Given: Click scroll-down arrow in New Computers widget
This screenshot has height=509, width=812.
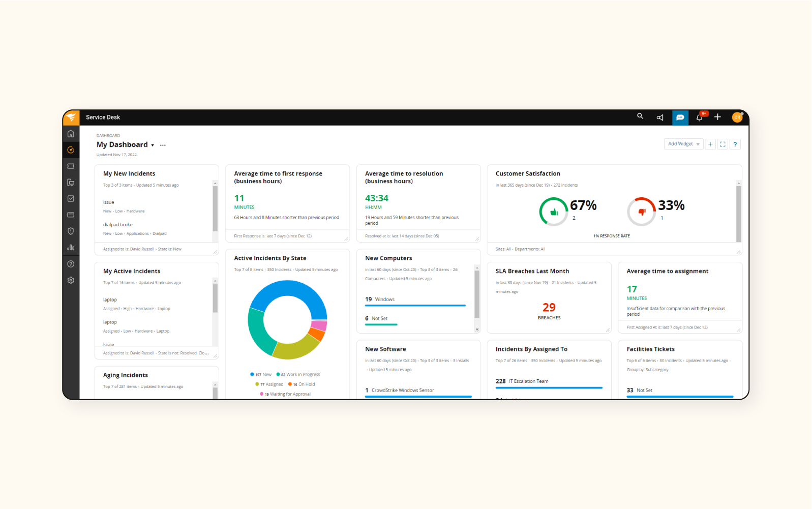Looking at the screenshot, I should coord(477,330).
